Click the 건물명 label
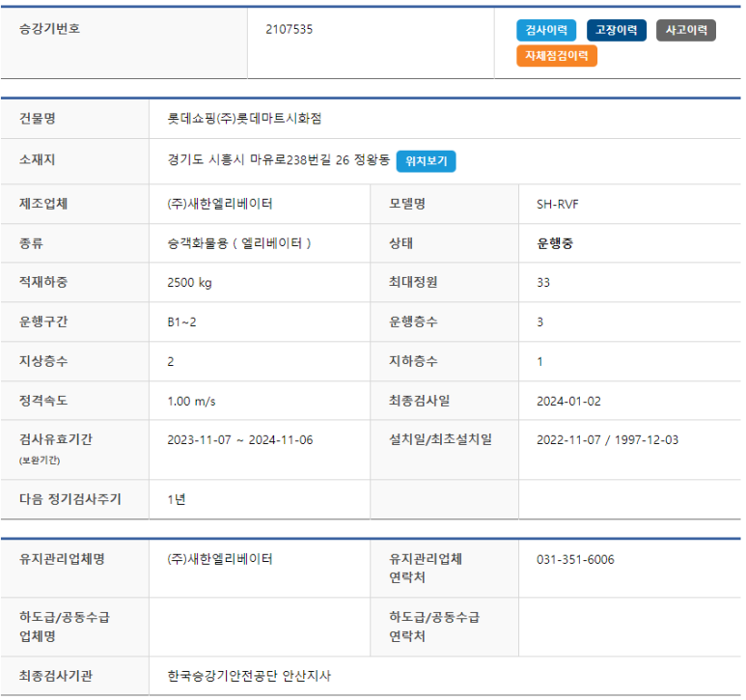Screen dimensions: 746x700 pyautogui.click(x=37, y=118)
